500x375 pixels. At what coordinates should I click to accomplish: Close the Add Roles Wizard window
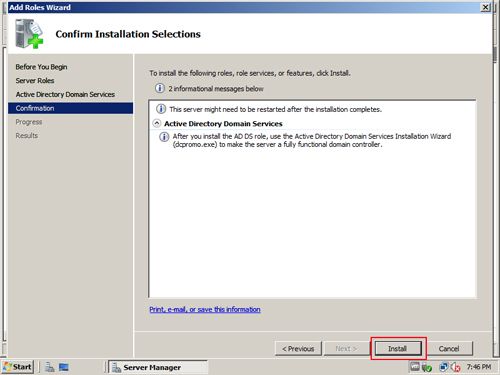(x=485, y=7)
